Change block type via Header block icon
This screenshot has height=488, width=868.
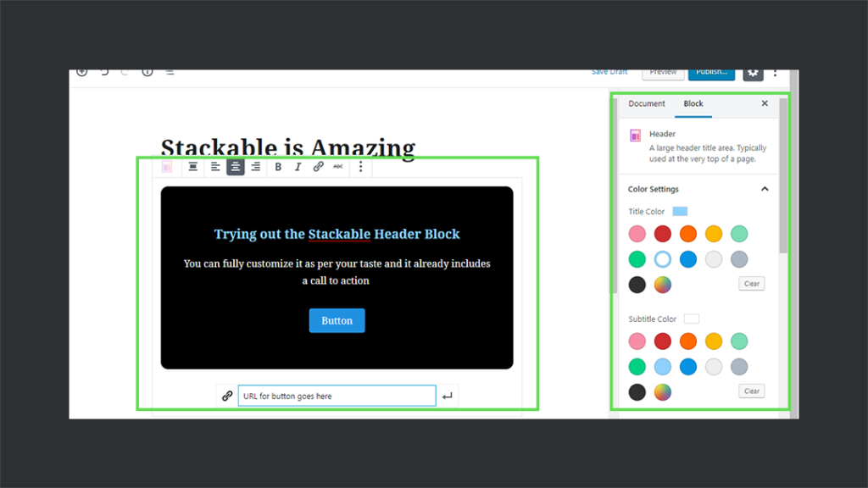tap(167, 167)
